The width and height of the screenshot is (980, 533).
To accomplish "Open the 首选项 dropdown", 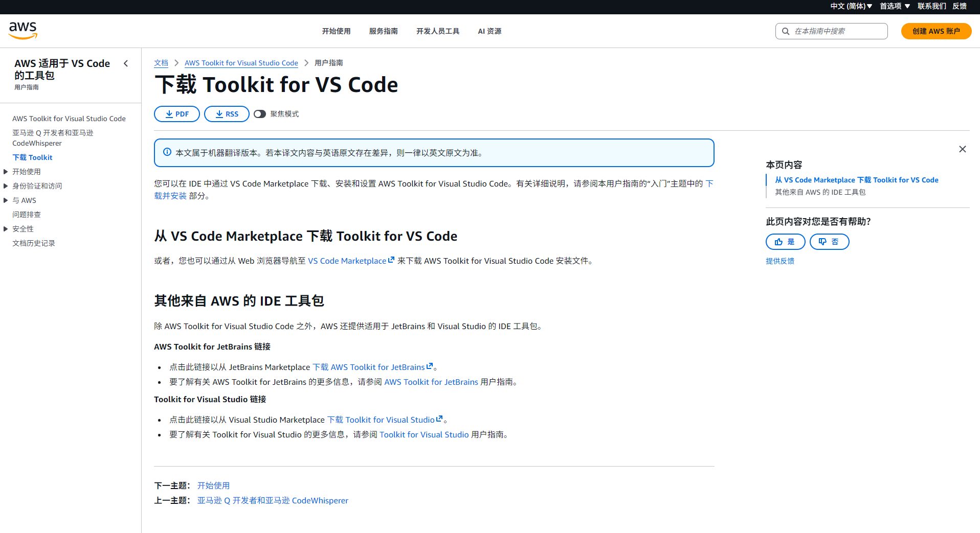I will pyautogui.click(x=894, y=6).
